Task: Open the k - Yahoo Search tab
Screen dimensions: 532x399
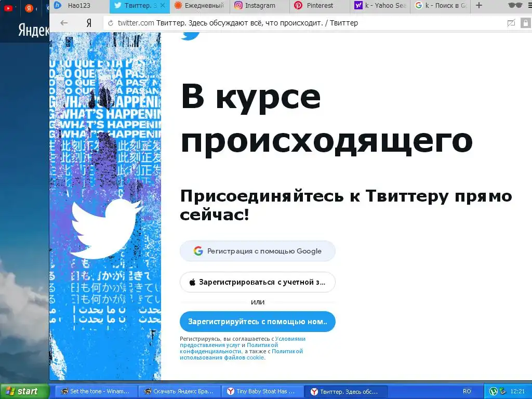Action: (x=380, y=6)
